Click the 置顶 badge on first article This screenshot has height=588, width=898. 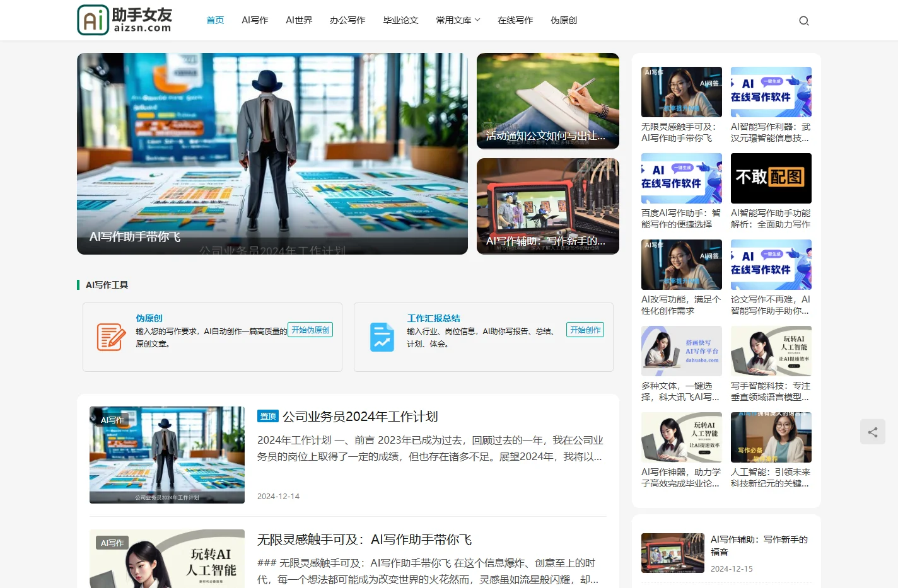point(268,416)
